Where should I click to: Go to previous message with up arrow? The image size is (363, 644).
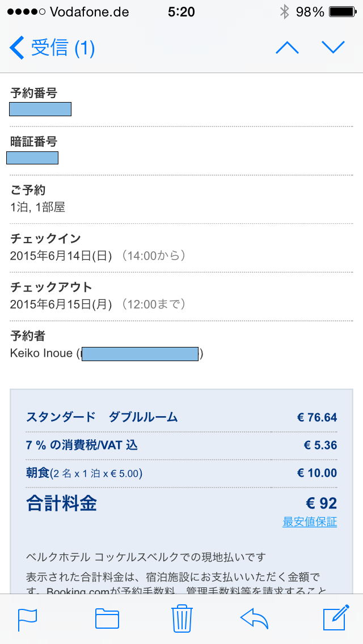point(287,48)
